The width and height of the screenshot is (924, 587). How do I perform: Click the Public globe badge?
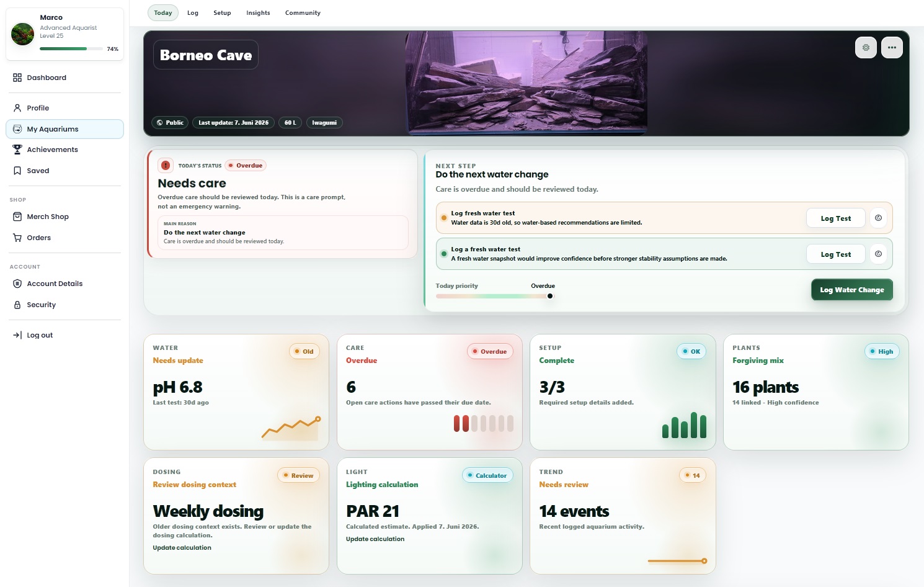(x=170, y=123)
